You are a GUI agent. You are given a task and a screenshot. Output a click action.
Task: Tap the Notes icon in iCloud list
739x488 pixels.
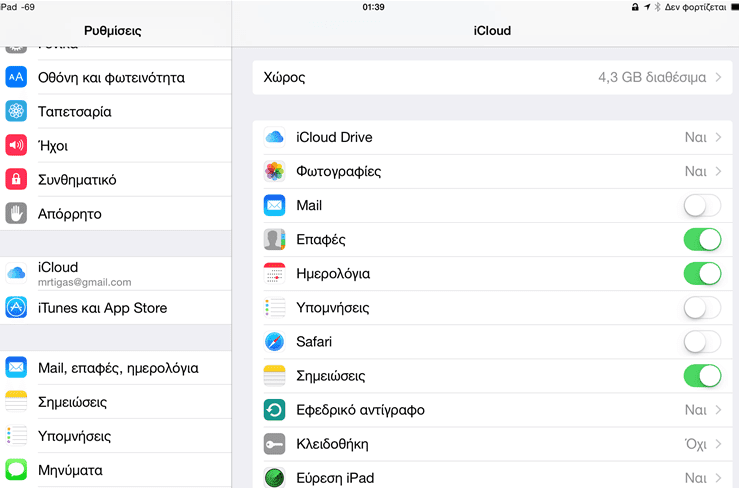pyautogui.click(x=274, y=376)
